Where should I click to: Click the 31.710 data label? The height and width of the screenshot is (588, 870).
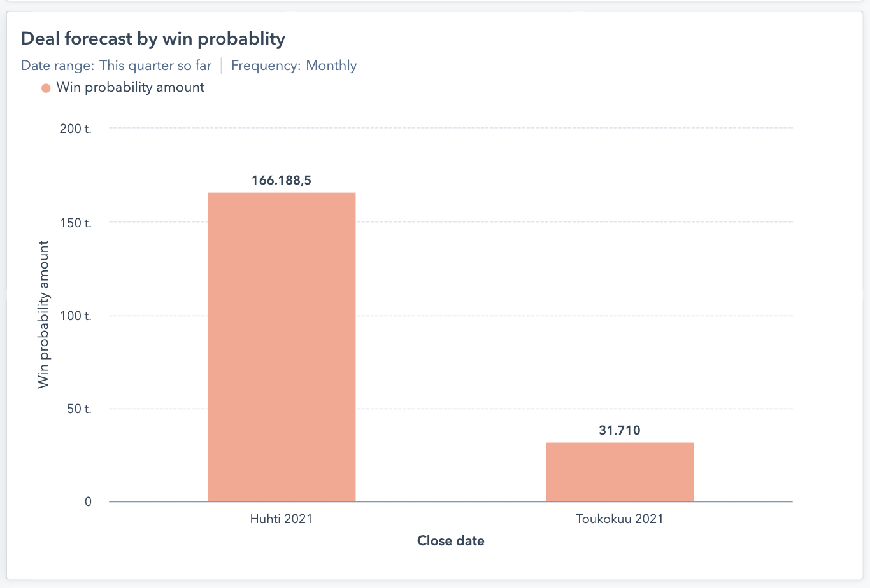point(620,431)
